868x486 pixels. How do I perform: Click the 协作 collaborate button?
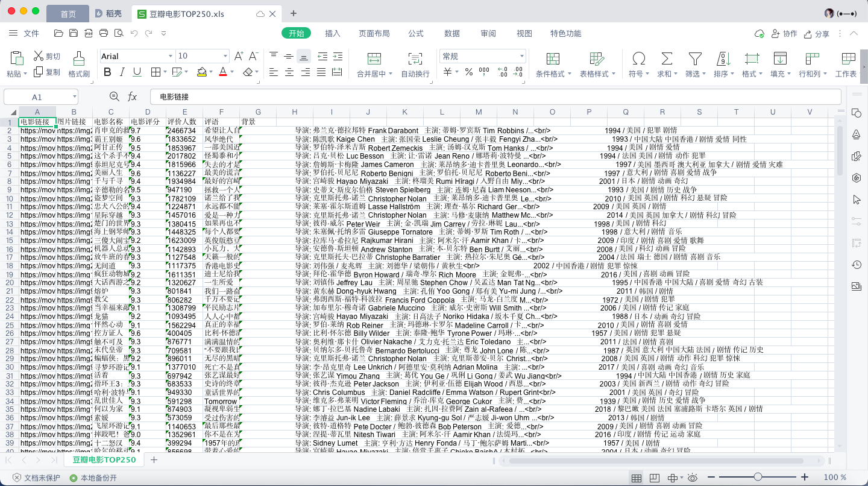click(784, 34)
